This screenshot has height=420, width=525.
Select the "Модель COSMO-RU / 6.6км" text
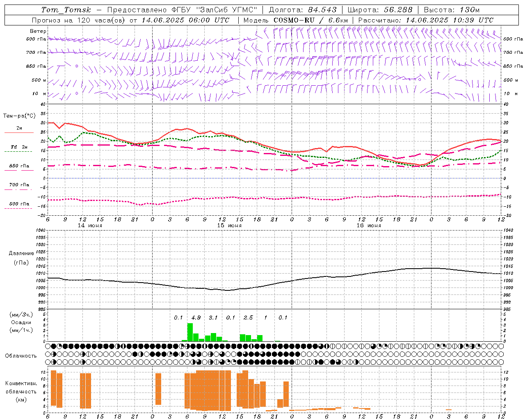click(x=296, y=20)
